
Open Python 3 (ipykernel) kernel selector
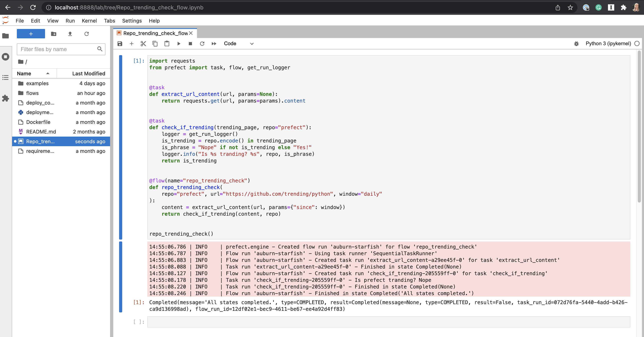(608, 43)
